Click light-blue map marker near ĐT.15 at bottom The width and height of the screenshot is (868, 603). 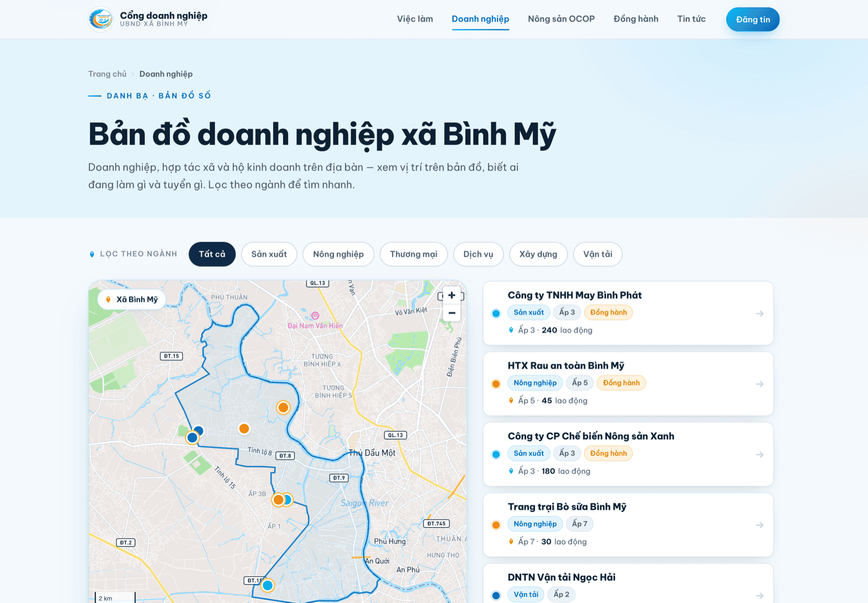coord(267,586)
